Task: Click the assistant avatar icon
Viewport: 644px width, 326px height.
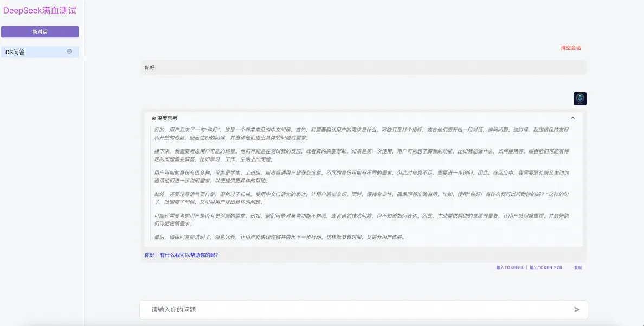Action: 580,99
